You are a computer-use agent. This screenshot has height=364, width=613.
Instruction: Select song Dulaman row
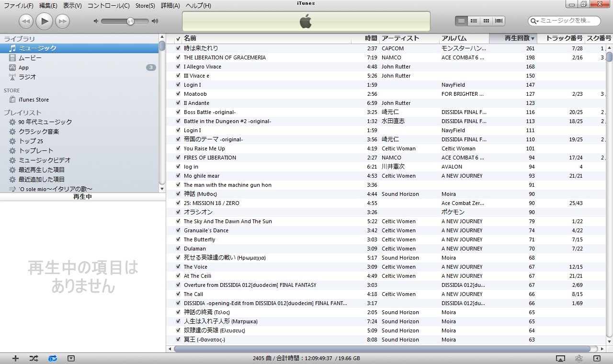(386, 249)
